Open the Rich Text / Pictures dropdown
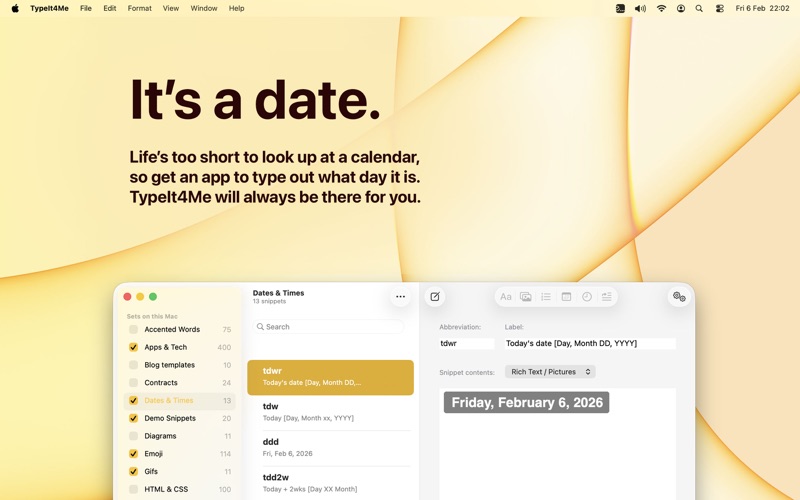Screen dimensions: 800x500 (x=550, y=372)
